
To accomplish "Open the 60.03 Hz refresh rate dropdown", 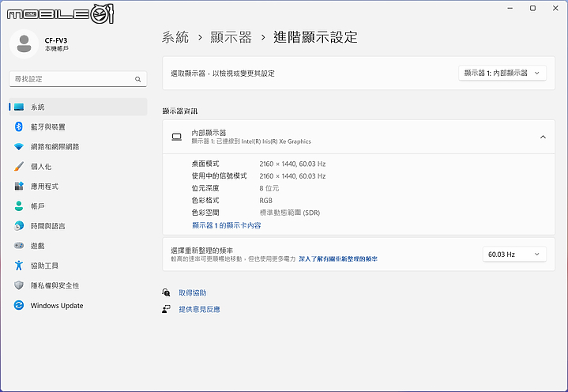I will (514, 254).
